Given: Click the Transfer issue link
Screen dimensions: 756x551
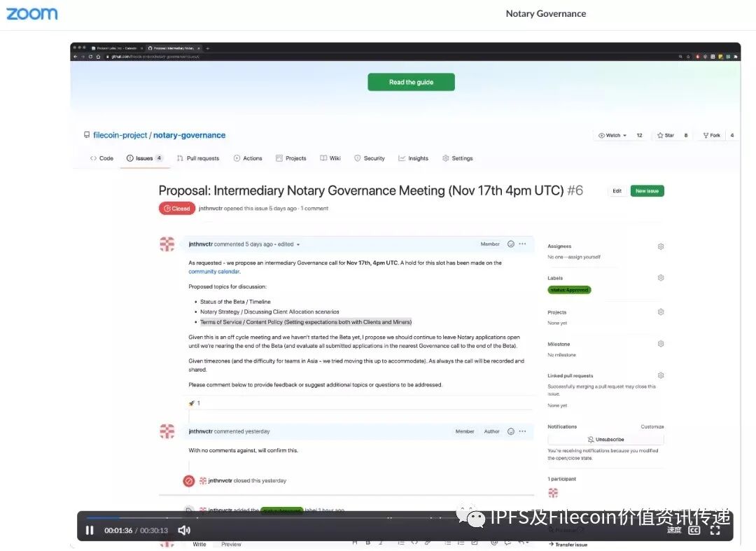Looking at the screenshot, I should 568,544.
